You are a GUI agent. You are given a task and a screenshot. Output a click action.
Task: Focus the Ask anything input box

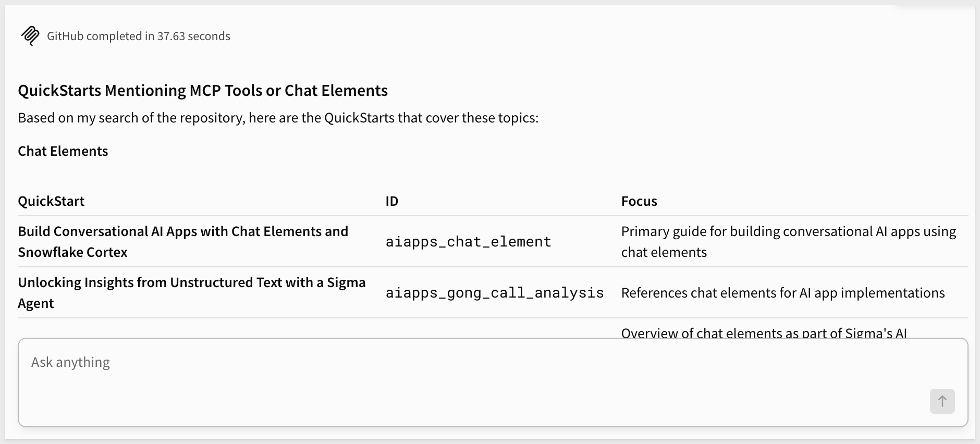click(x=493, y=383)
